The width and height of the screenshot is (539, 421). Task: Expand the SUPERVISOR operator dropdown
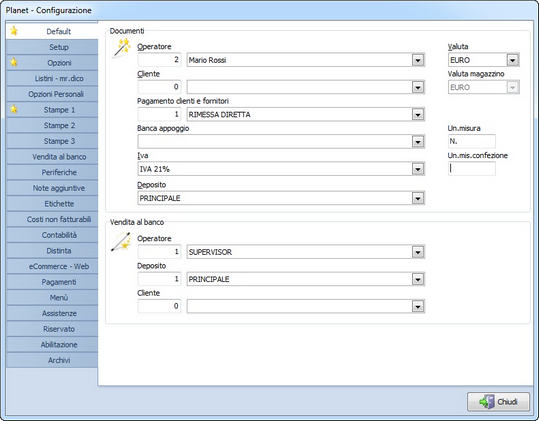pos(418,252)
